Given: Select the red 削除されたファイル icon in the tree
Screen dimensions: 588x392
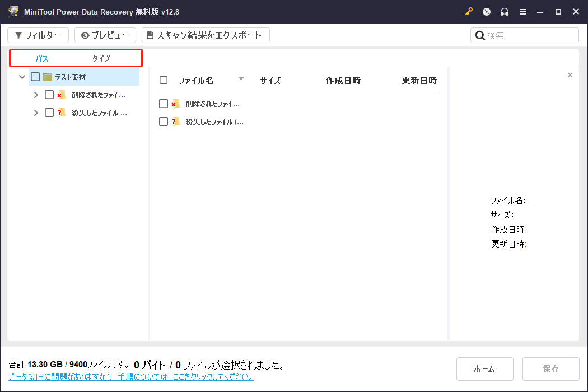Looking at the screenshot, I should click(60, 94).
